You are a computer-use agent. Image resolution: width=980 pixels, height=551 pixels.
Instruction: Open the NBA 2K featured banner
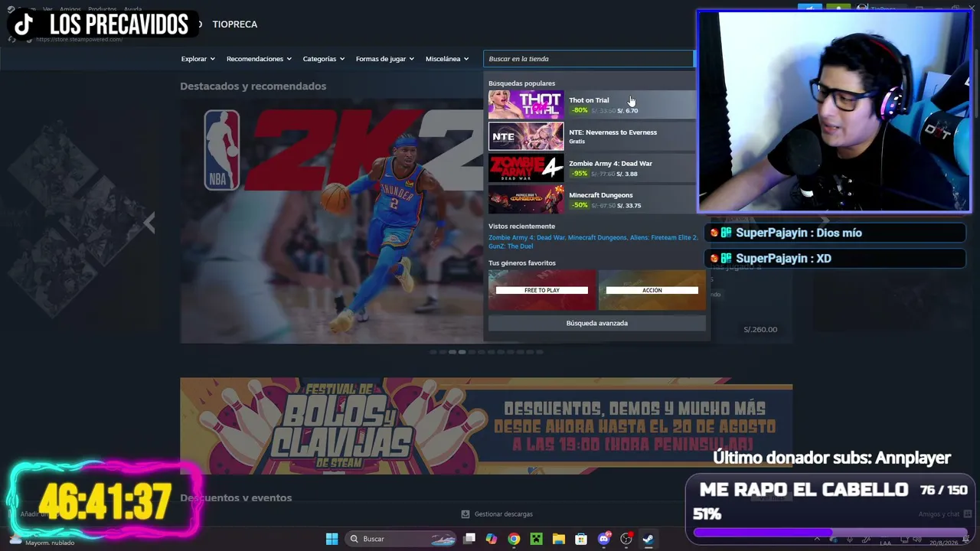click(x=332, y=220)
